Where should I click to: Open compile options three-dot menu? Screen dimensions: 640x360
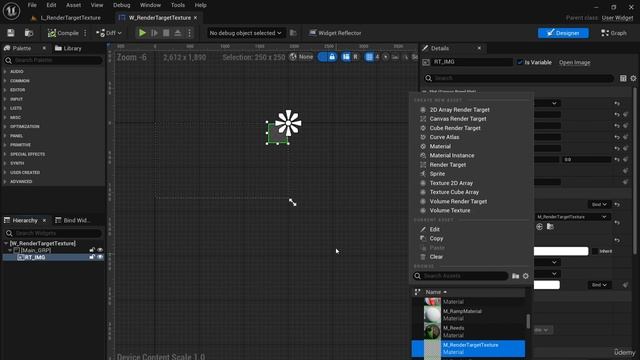[85, 33]
